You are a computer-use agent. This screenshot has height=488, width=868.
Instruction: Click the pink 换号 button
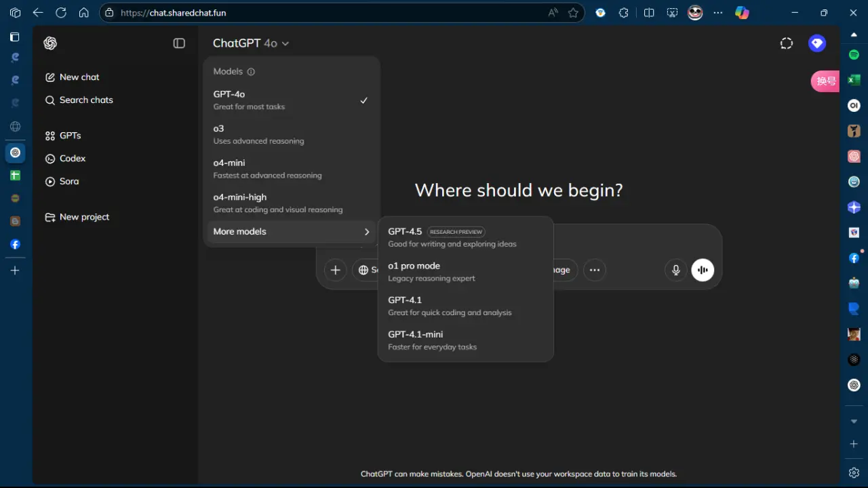click(x=825, y=81)
